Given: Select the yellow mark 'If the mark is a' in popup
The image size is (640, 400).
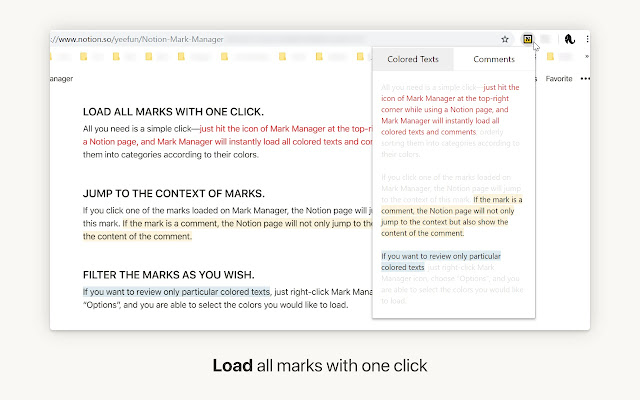Looking at the screenshot, I should pyautogui.click(x=451, y=216).
